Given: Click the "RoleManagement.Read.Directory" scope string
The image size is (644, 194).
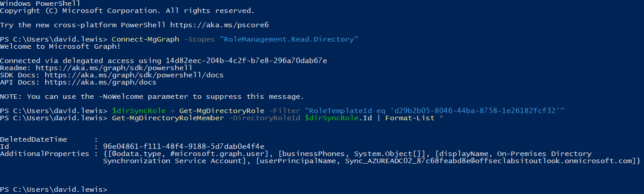Looking at the screenshot, I should 289,39.
